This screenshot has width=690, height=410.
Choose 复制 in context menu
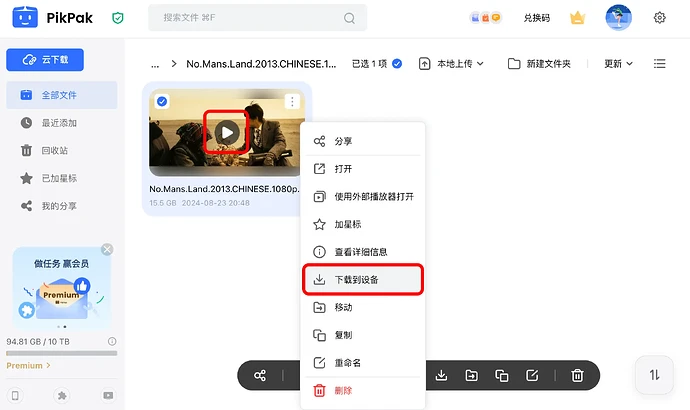[363, 335]
